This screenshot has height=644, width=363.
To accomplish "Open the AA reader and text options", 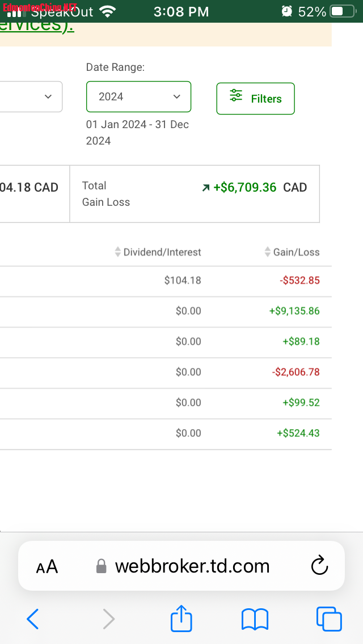I will (47, 566).
